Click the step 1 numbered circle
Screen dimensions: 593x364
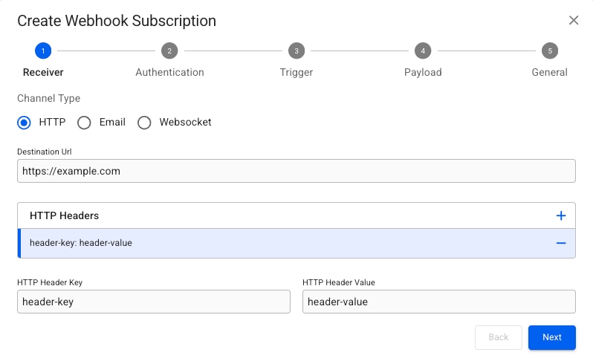pos(43,51)
